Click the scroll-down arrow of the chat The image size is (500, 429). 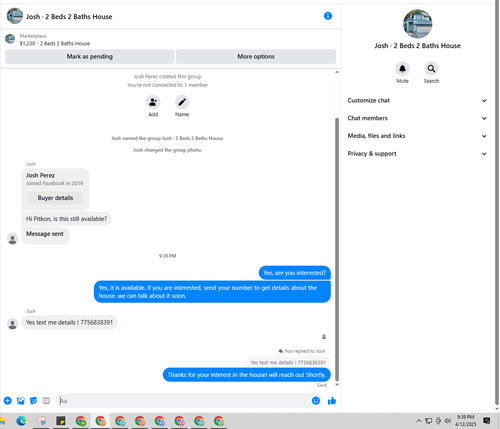click(x=337, y=384)
